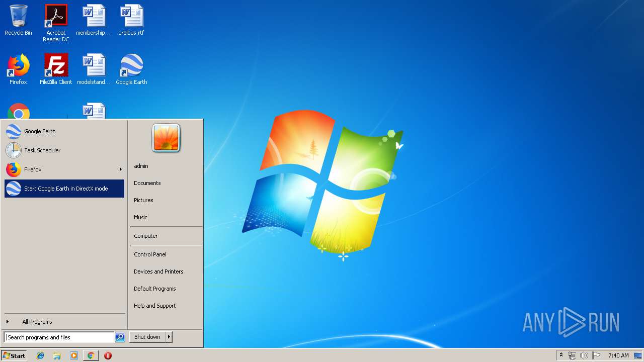
Task: Open FileZilla Client desktop shortcut
Action: coord(56,69)
